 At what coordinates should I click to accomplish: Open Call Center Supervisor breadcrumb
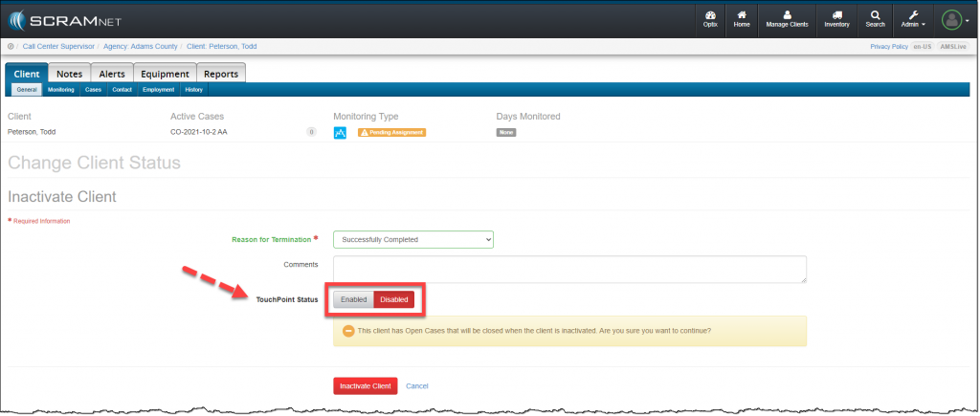(58, 46)
